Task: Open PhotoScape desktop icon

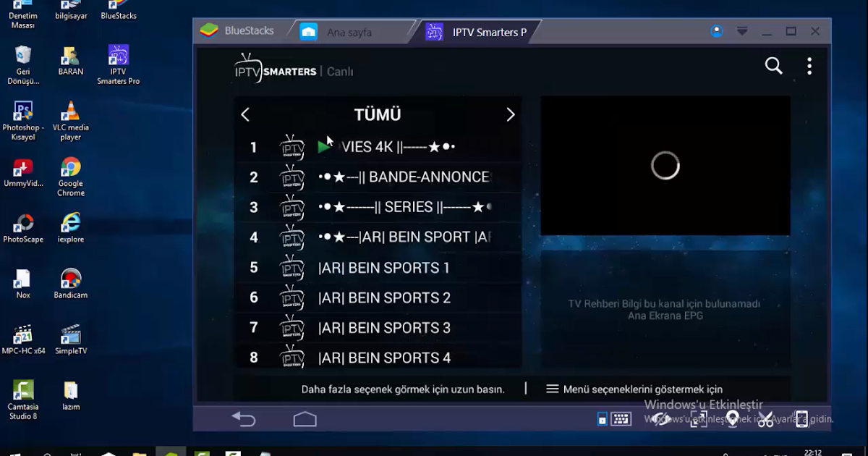Action: pyautogui.click(x=23, y=229)
